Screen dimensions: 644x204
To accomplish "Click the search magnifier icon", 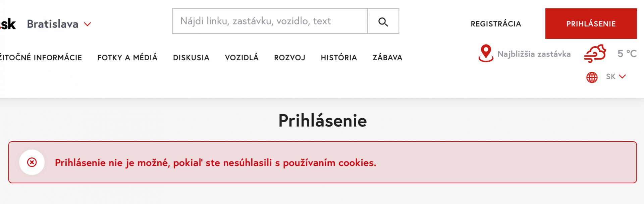I will [x=383, y=21].
